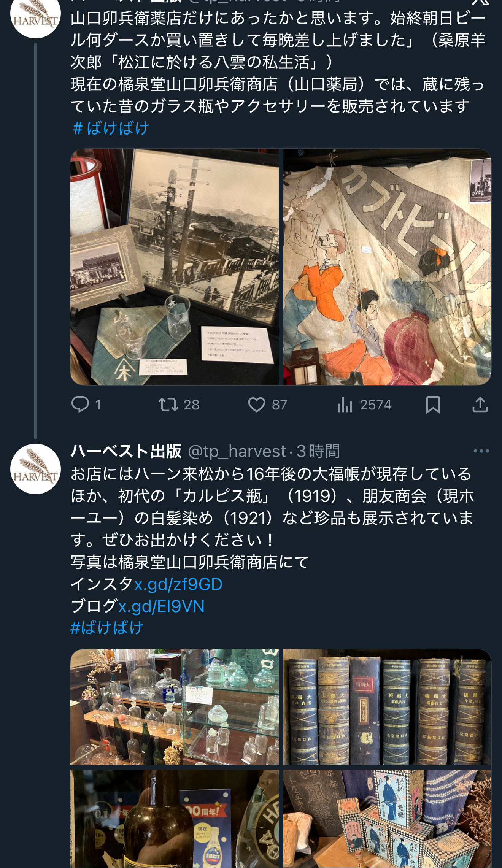502x868 pixels.
Task: Open the old ledger books photo
Action: [x=387, y=707]
